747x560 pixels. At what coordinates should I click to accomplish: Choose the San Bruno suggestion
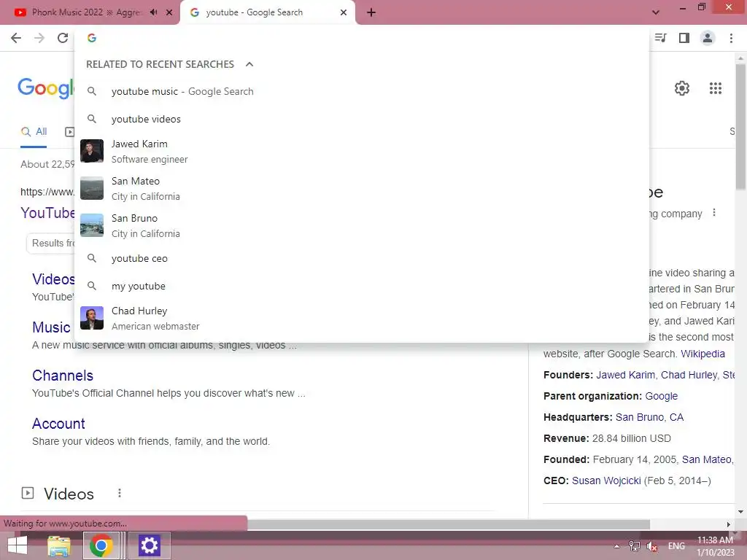(x=362, y=226)
